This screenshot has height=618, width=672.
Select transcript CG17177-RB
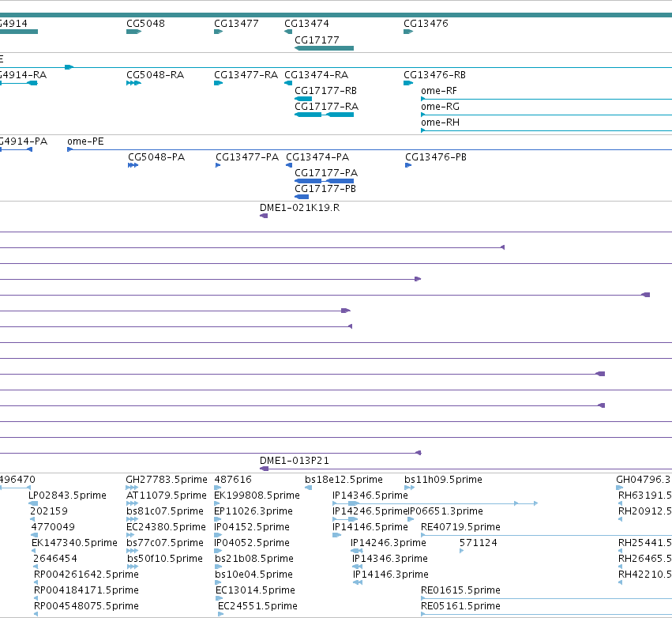coord(325,91)
